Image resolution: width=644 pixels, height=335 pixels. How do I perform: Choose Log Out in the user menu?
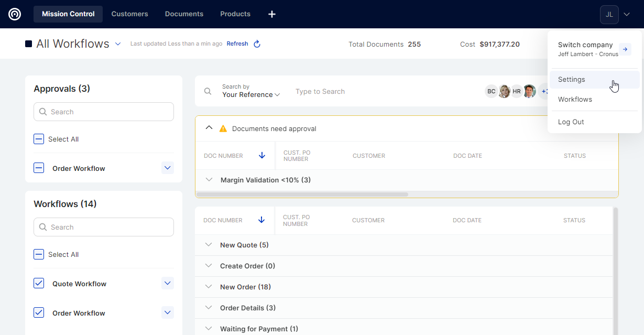point(571,122)
